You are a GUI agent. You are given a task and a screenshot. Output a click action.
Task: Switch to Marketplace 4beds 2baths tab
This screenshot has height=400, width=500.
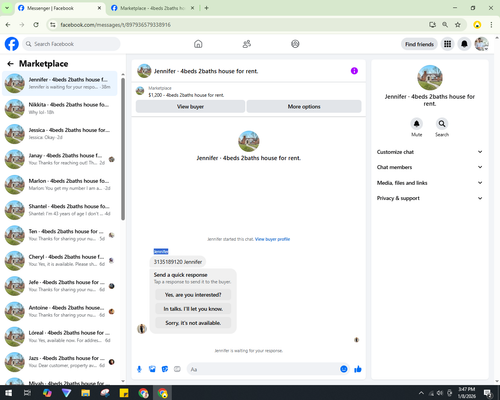click(x=152, y=8)
